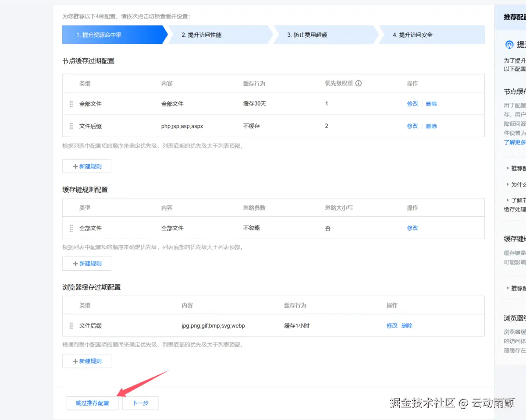This screenshot has width=526, height=420.
Task: Open the 了解更多 link in the sidebar
Action: click(x=515, y=142)
